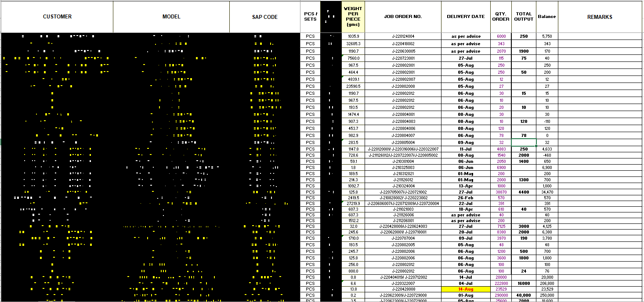Viewport: 644px width, 302px height.
Task: Select the total output value 16000
Action: (x=523, y=284)
